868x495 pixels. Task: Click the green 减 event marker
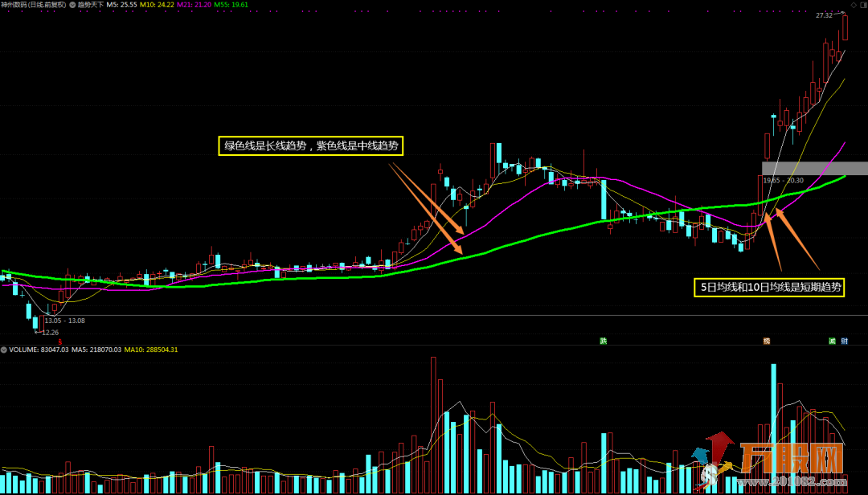(x=832, y=341)
